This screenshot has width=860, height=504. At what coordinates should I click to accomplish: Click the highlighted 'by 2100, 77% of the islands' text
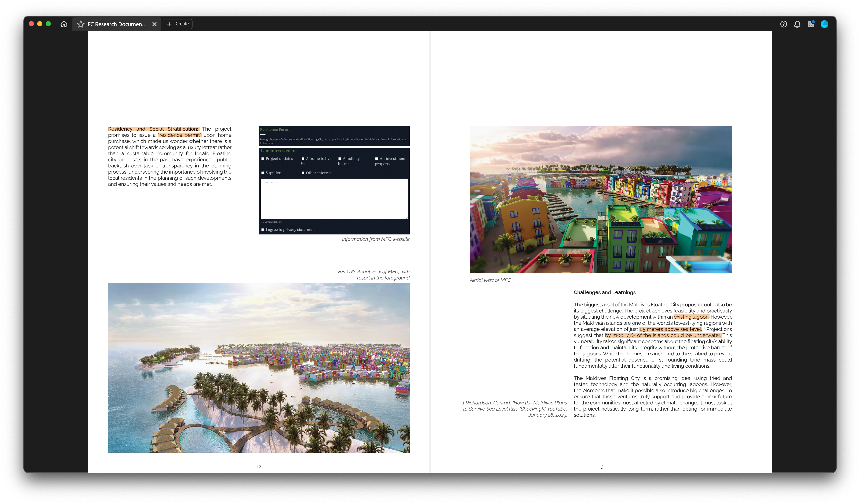[x=663, y=335]
